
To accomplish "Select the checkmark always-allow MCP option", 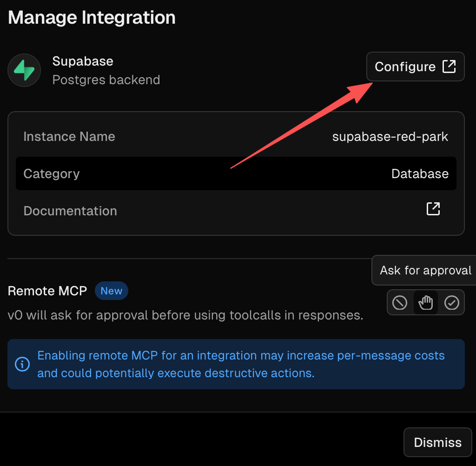I will (452, 303).
